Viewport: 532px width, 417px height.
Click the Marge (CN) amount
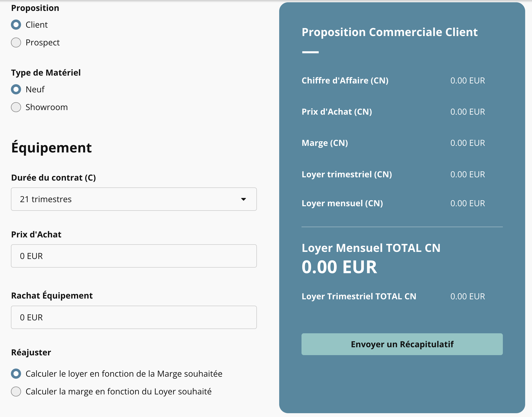click(x=468, y=143)
